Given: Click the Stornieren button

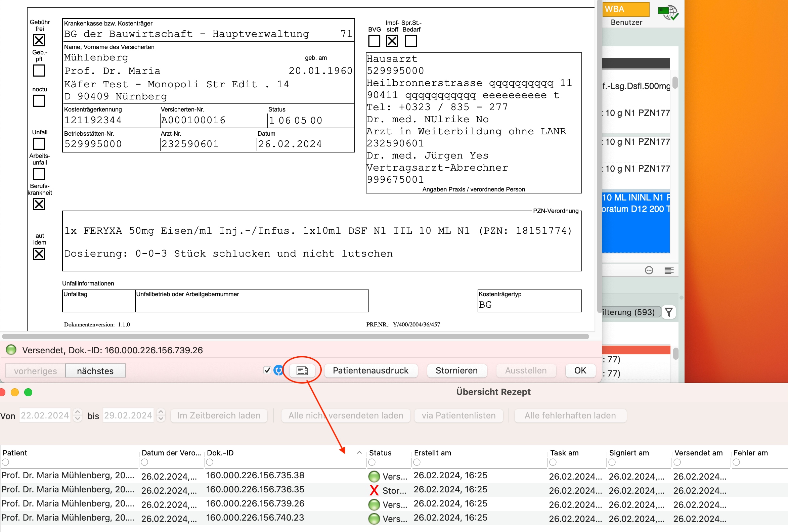Looking at the screenshot, I should pyautogui.click(x=456, y=370).
